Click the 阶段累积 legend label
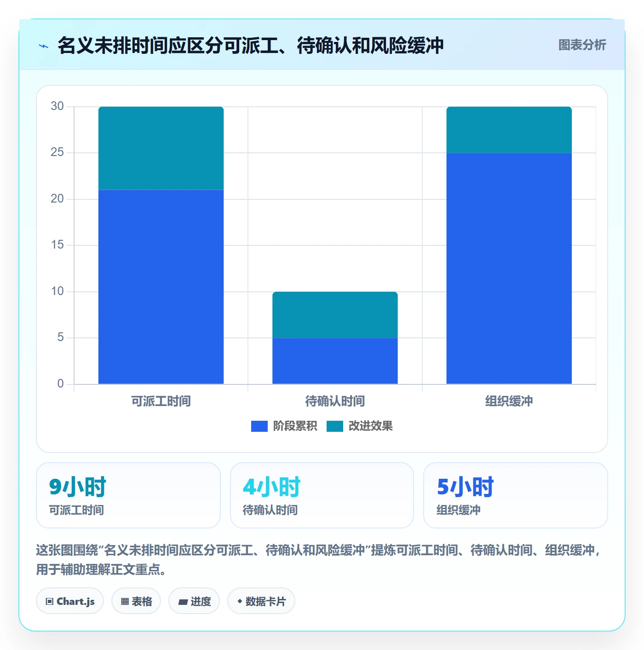Image resolution: width=644 pixels, height=650 pixels. [x=295, y=426]
